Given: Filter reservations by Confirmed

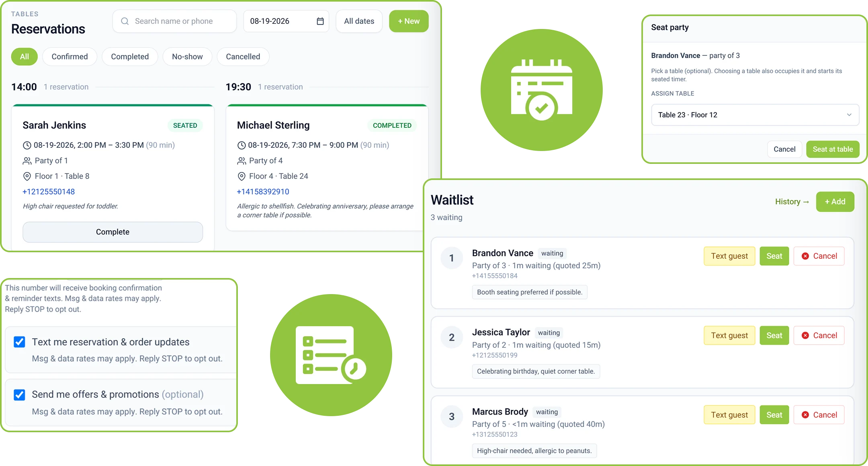Looking at the screenshot, I should coord(70,57).
